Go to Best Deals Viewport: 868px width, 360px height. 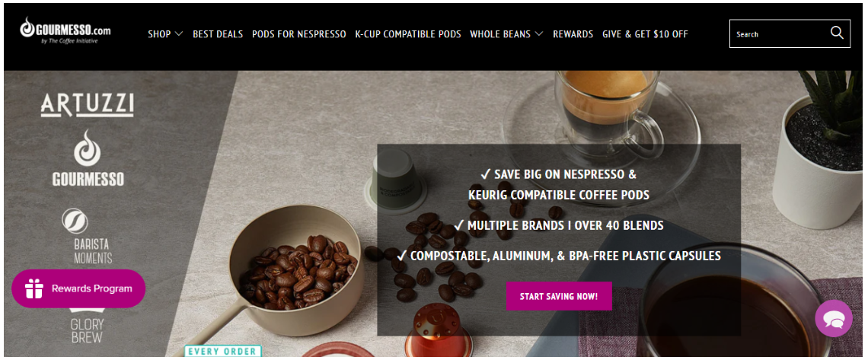[218, 34]
